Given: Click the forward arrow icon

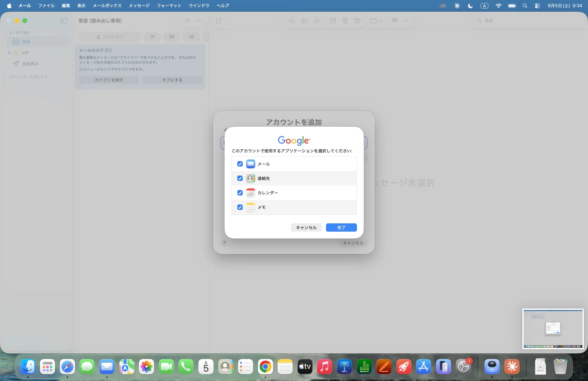Looking at the screenshot, I should pos(317,21).
